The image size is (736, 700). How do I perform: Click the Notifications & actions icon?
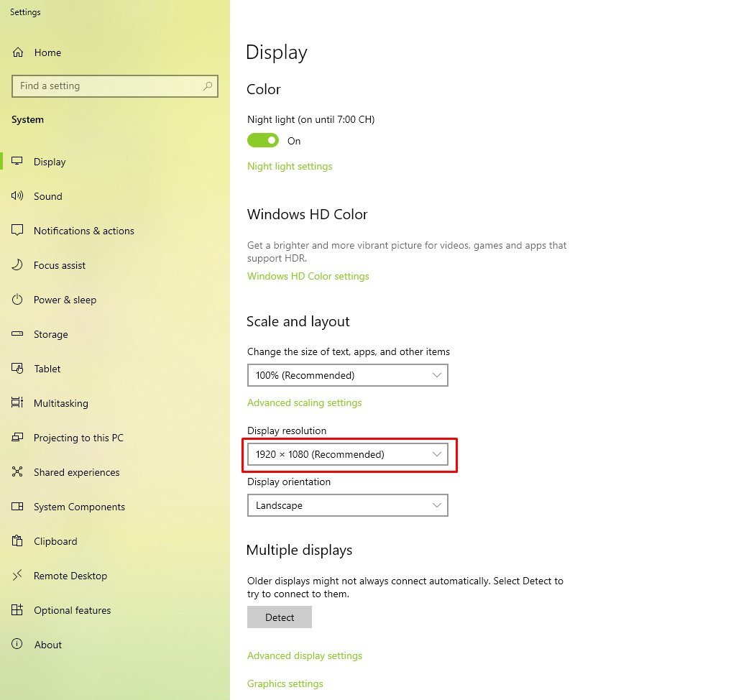point(18,231)
